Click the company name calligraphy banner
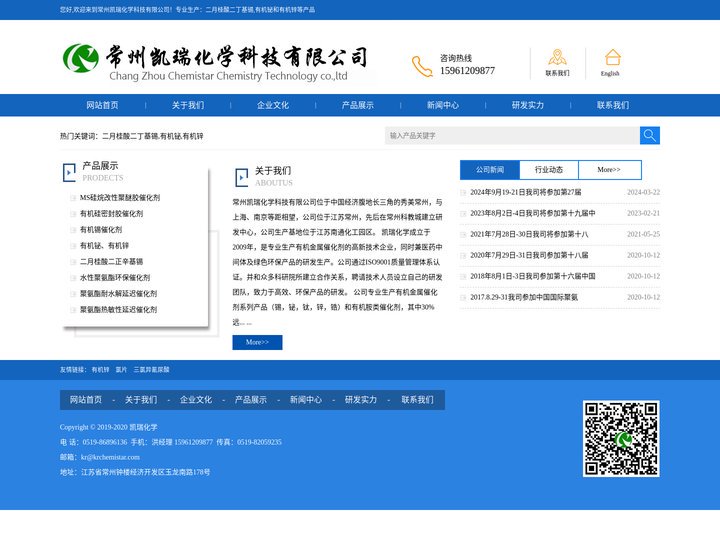This screenshot has width=720, height=540. click(237, 57)
